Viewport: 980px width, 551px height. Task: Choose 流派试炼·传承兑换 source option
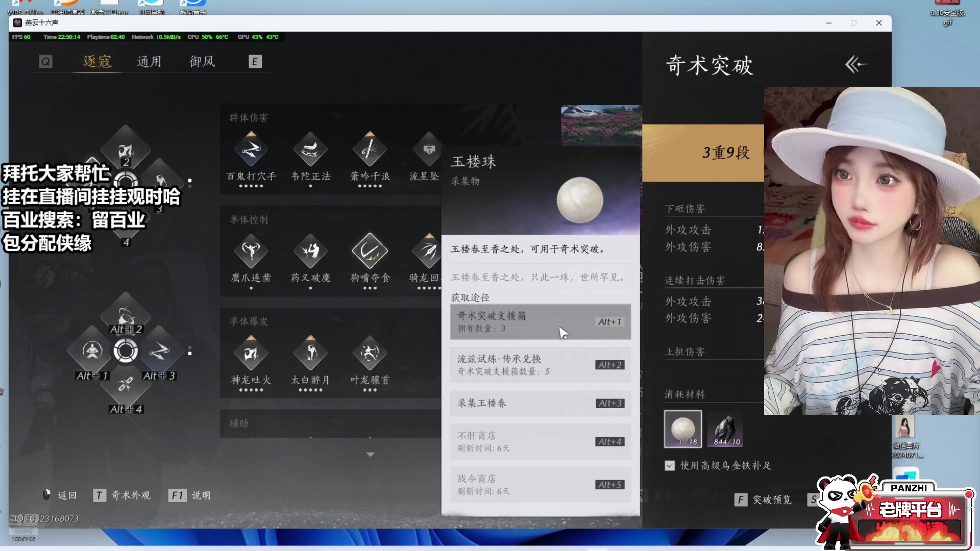click(541, 365)
